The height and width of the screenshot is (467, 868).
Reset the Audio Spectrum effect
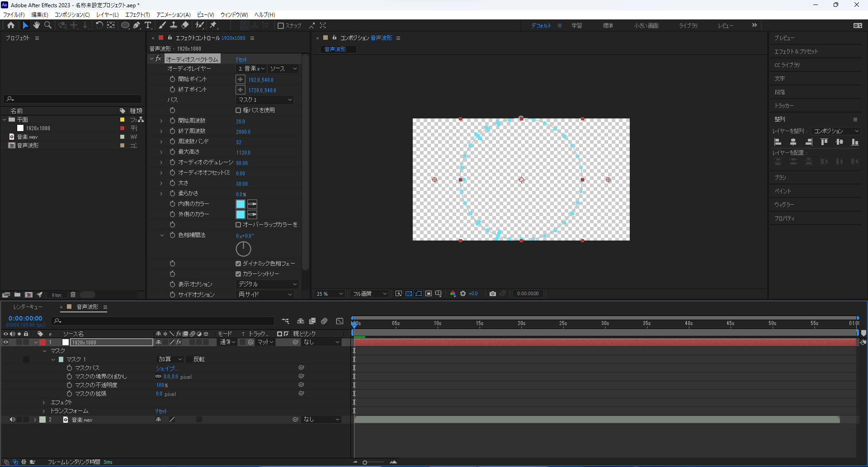coord(241,59)
